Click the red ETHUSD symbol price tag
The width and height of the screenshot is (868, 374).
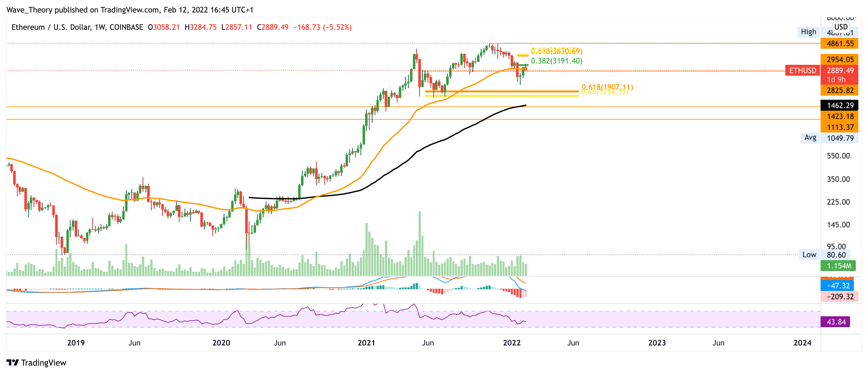click(802, 71)
